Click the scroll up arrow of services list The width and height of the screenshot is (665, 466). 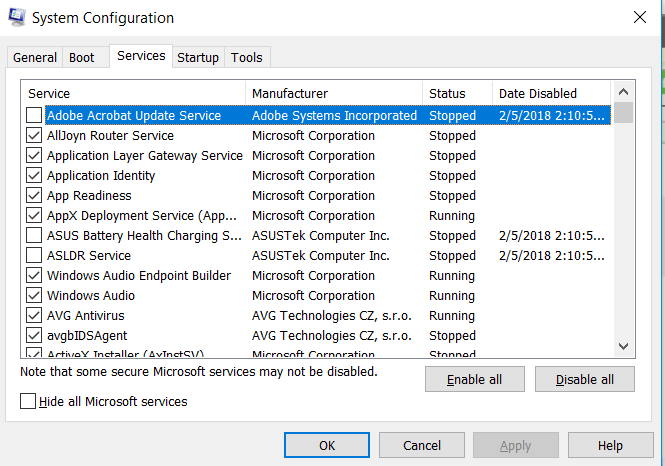pyautogui.click(x=623, y=92)
